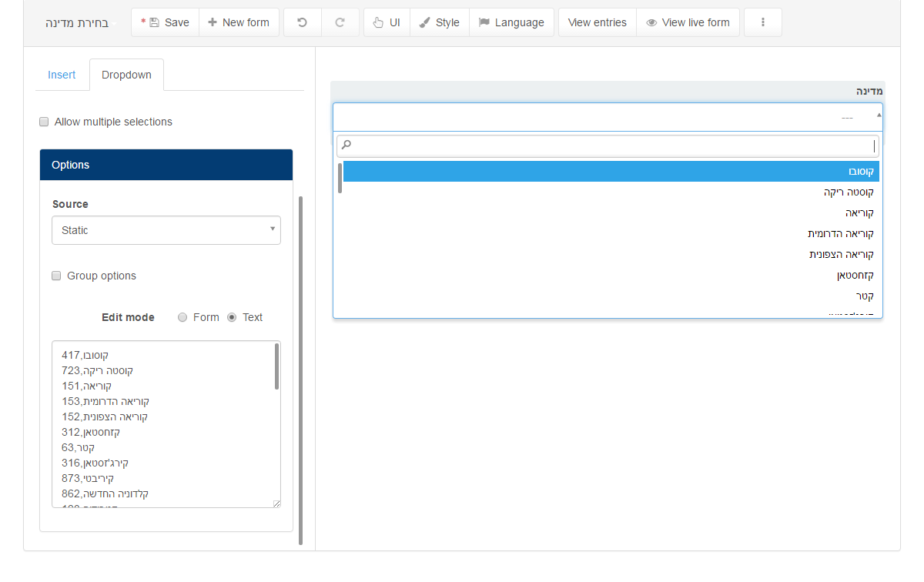Click the redo arrow icon

[x=340, y=22]
